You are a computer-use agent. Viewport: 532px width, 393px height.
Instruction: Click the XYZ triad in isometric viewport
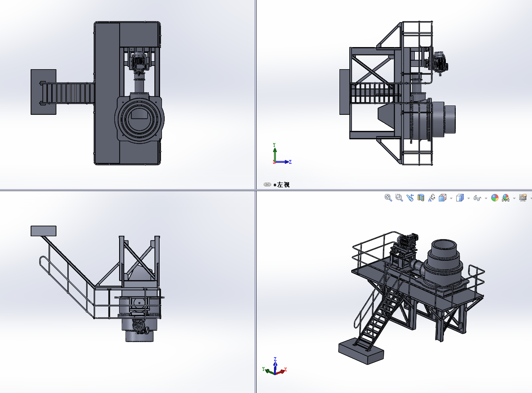274,368
